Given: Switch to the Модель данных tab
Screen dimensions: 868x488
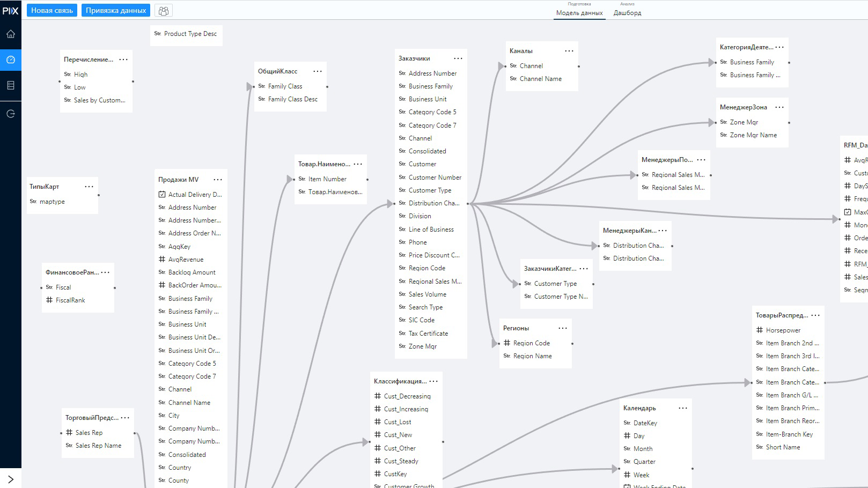Looking at the screenshot, I should [x=579, y=12].
